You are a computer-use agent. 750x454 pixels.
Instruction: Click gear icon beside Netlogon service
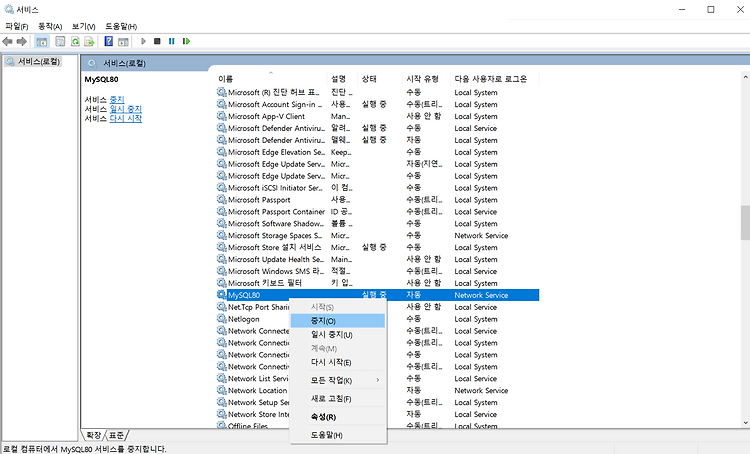click(x=221, y=319)
